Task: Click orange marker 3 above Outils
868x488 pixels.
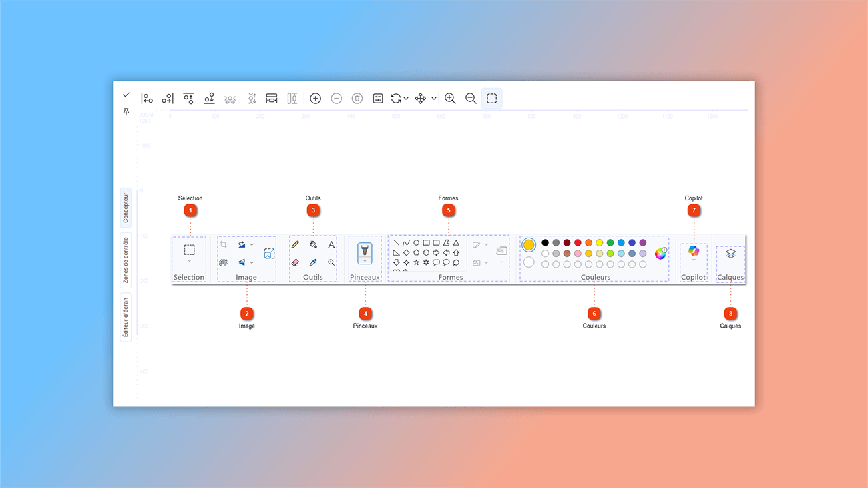Action: pyautogui.click(x=312, y=210)
